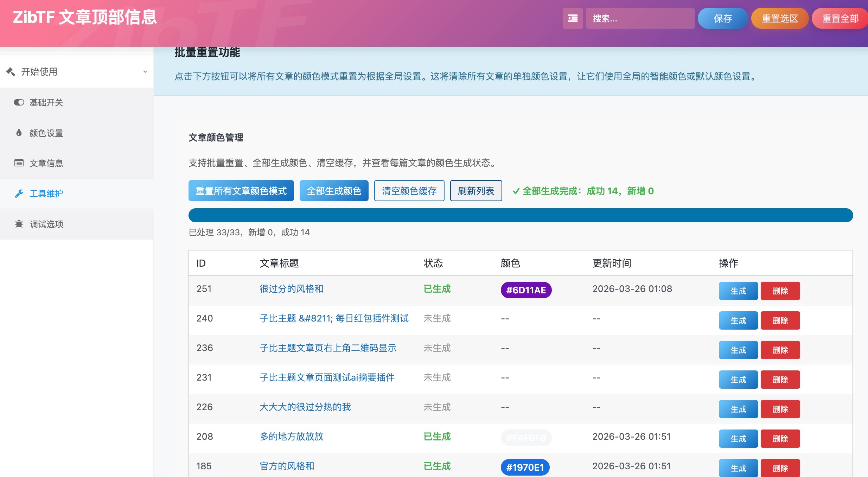
Task: Click the 刷新列表 button
Action: pyautogui.click(x=476, y=191)
